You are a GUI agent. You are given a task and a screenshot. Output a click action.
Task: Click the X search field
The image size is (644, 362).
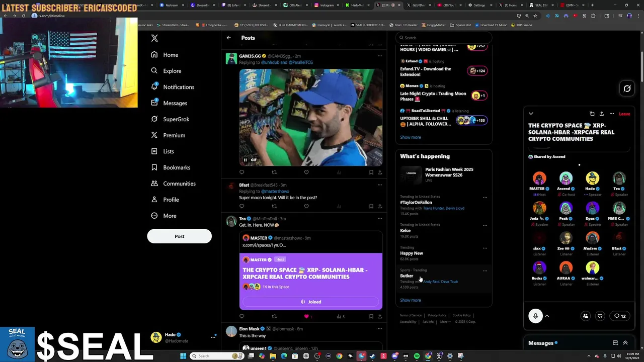point(443,38)
